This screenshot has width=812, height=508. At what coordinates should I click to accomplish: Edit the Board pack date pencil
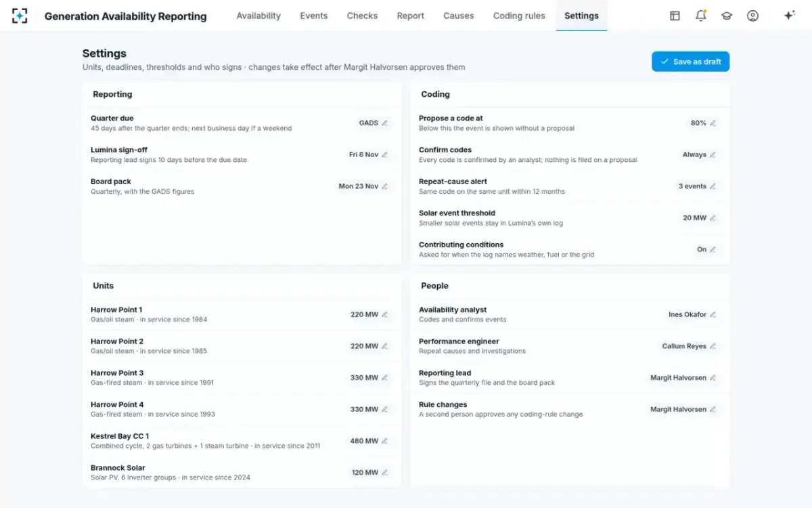pos(384,186)
